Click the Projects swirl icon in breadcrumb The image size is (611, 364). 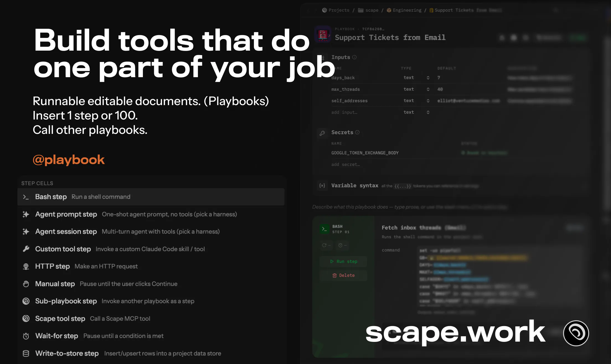coord(324,10)
